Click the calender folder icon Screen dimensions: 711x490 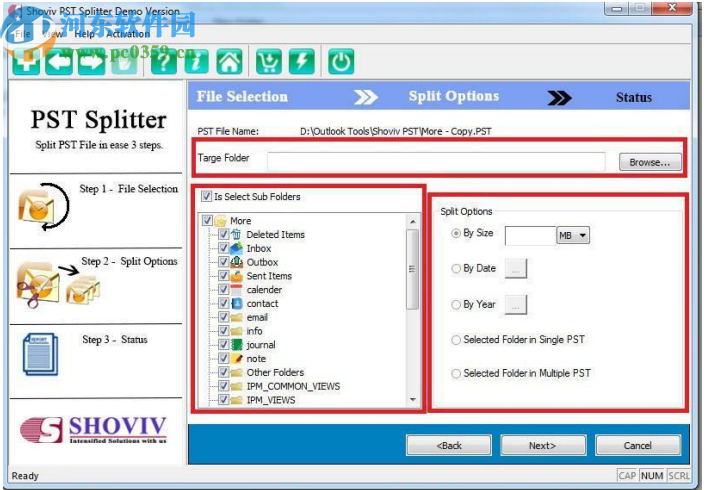[x=236, y=290]
